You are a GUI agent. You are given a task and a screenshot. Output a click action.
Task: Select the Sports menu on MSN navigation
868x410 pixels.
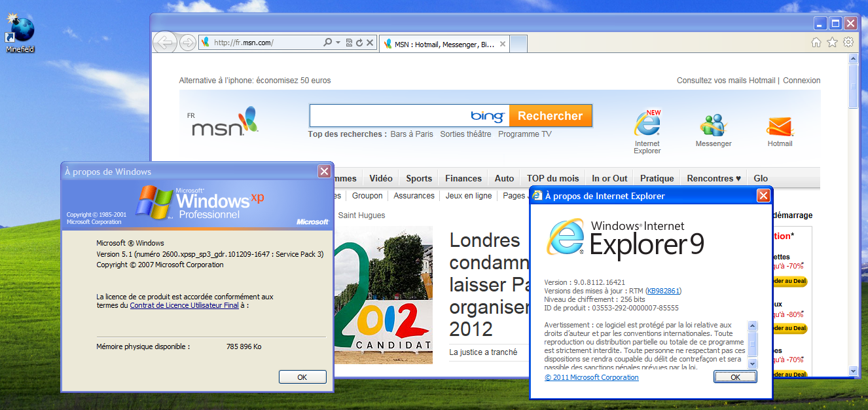pos(419,178)
